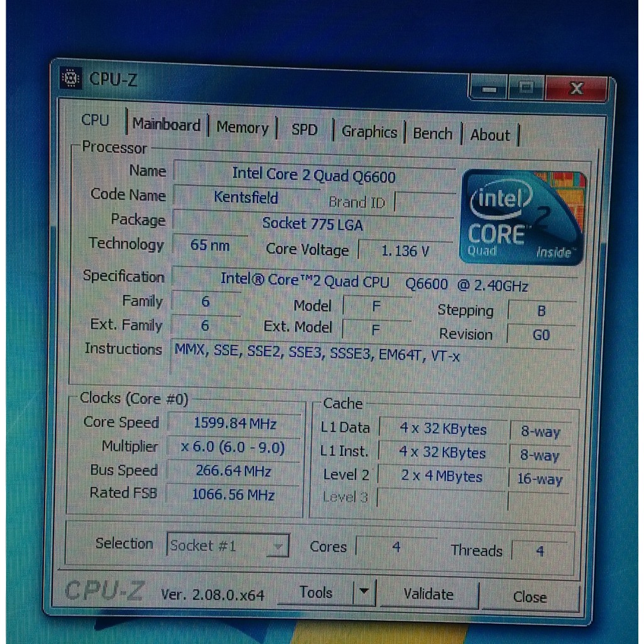Screen dimensions: 644x644
Task: Click the L1 Data 8-way associativity
Action: (540, 431)
